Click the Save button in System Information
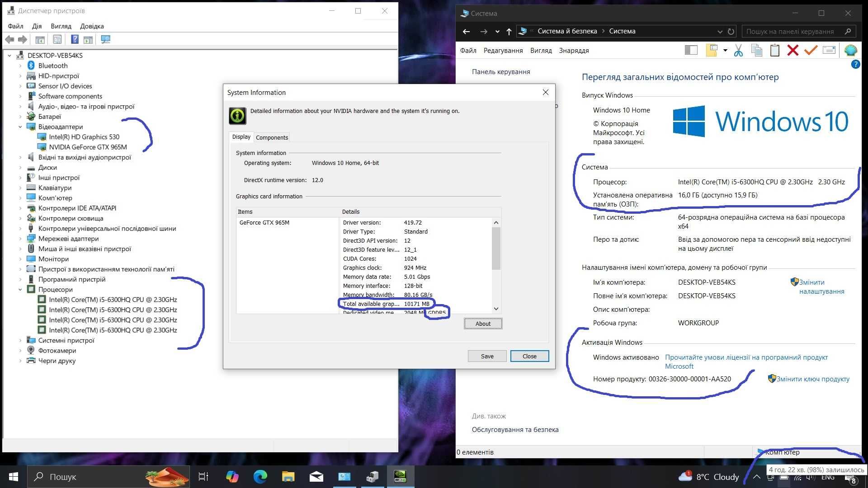This screenshot has height=488, width=868. point(487,356)
